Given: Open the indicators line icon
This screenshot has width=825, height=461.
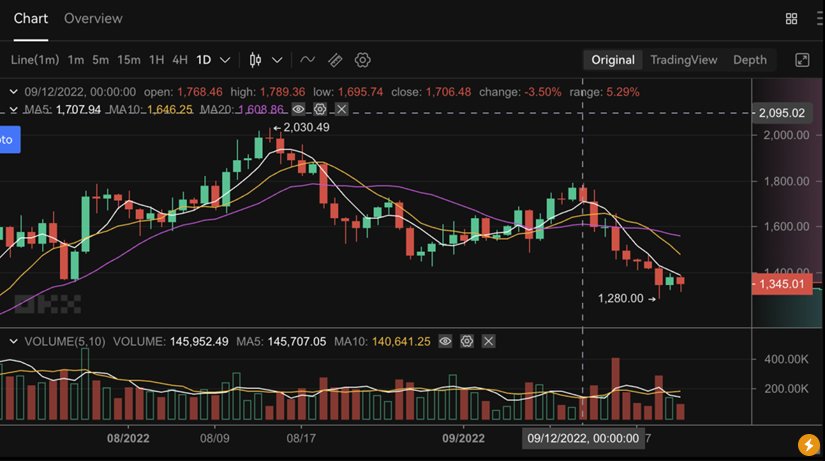Looking at the screenshot, I should pos(307,60).
